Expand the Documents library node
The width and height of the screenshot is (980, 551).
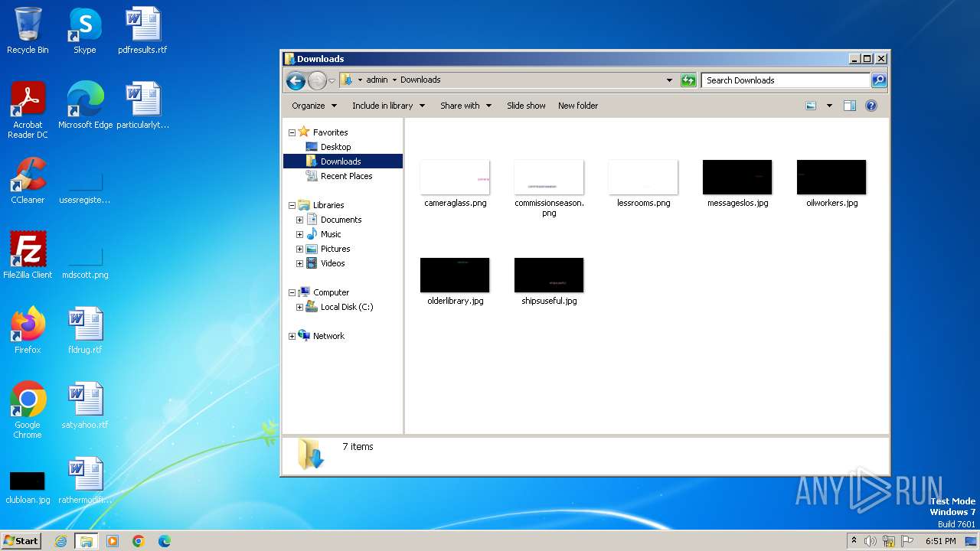click(x=300, y=220)
